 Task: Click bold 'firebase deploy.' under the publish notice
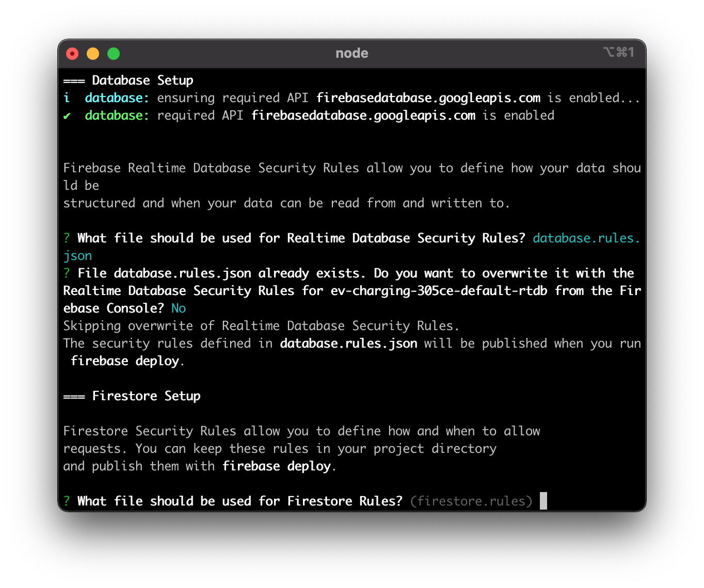[x=127, y=361]
